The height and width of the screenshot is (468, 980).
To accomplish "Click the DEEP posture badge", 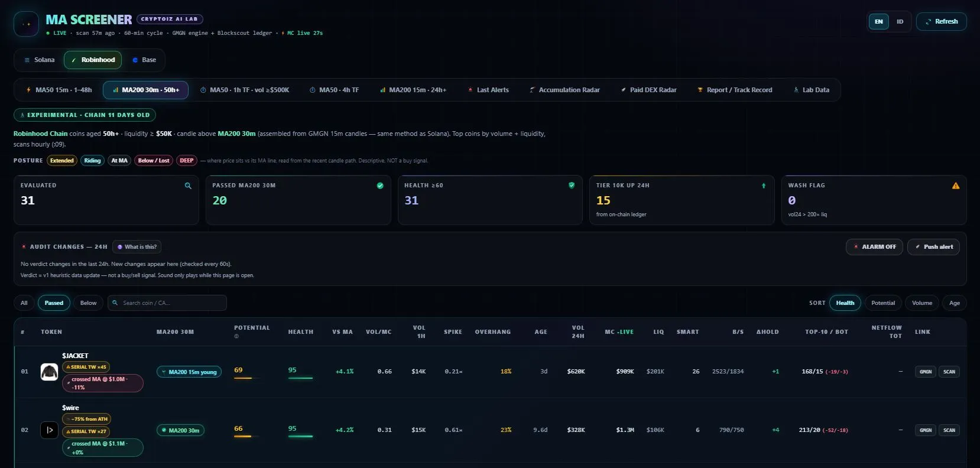I will pyautogui.click(x=187, y=161).
